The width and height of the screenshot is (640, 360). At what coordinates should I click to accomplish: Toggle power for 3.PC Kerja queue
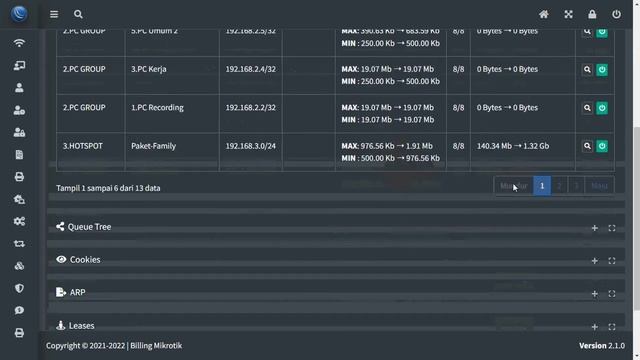pos(602,70)
